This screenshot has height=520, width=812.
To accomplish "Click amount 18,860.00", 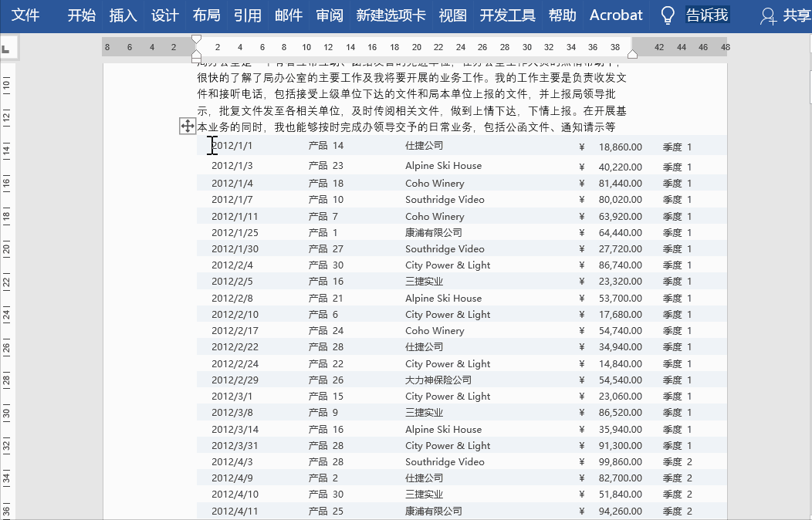I will (x=621, y=147).
